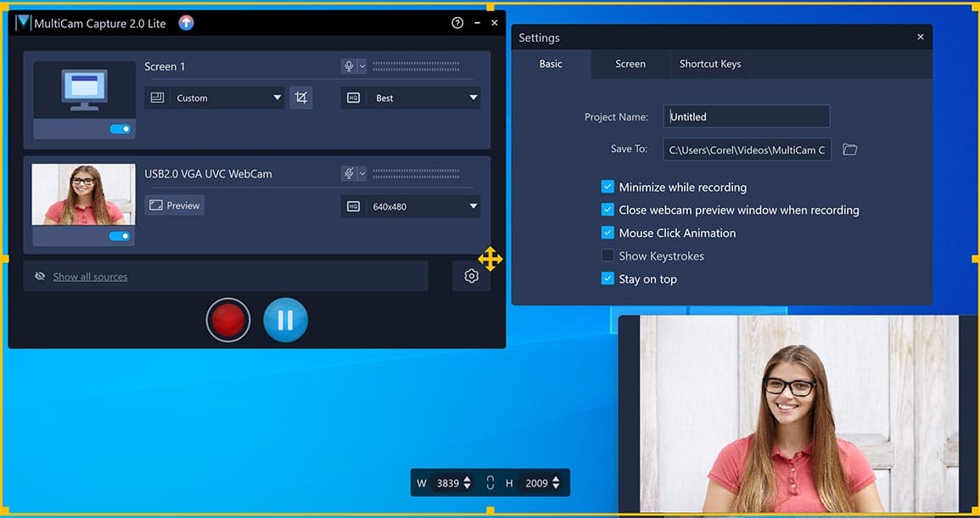This screenshot has width=980, height=518.
Task: Click the Show all sources link
Action: coord(90,277)
